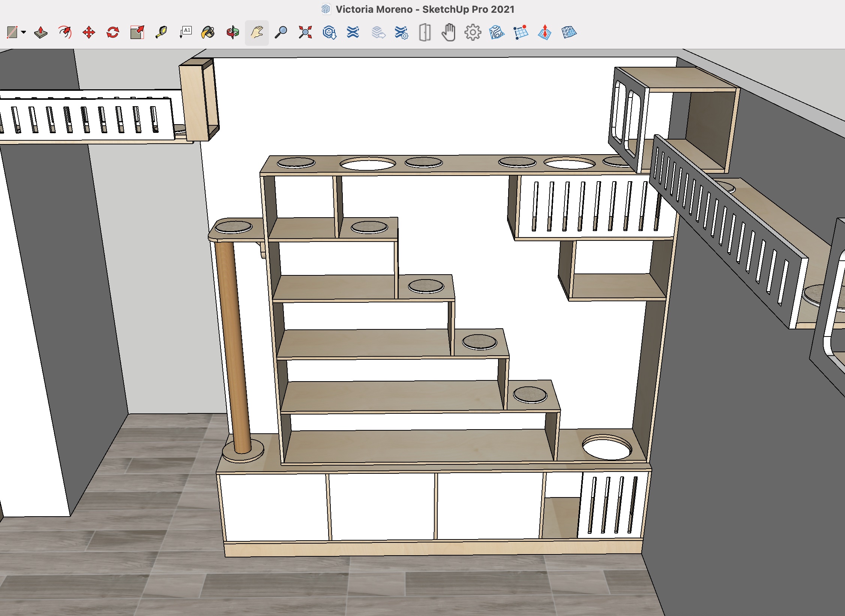Select the Tape Measure tool
This screenshot has height=616, width=845.
[161, 32]
